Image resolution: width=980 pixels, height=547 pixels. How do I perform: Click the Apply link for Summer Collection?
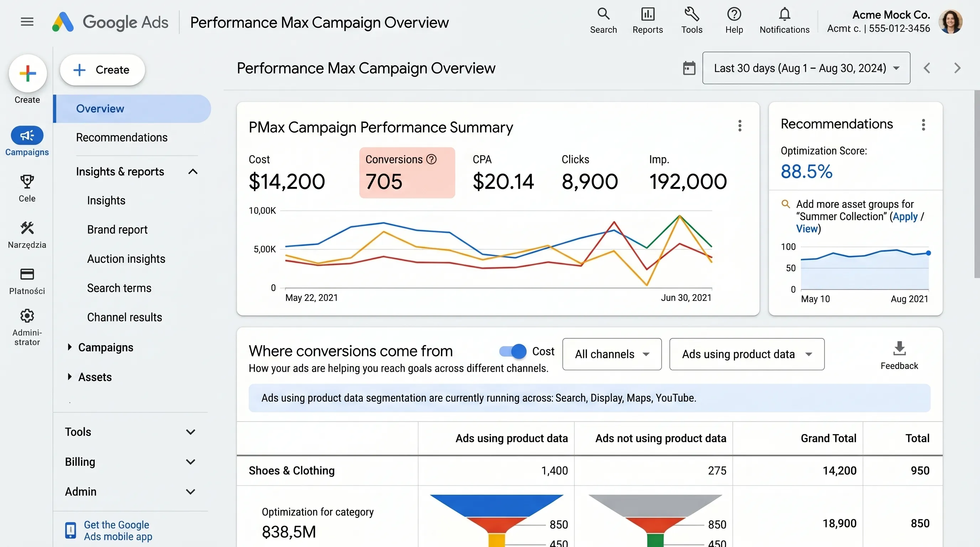click(x=905, y=217)
